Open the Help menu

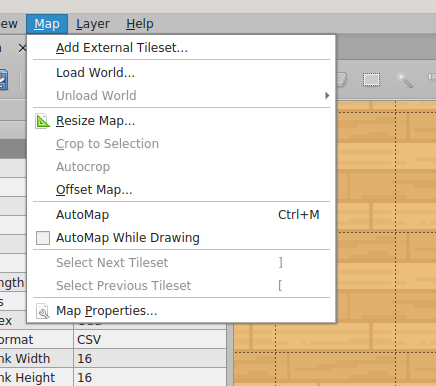point(140,24)
